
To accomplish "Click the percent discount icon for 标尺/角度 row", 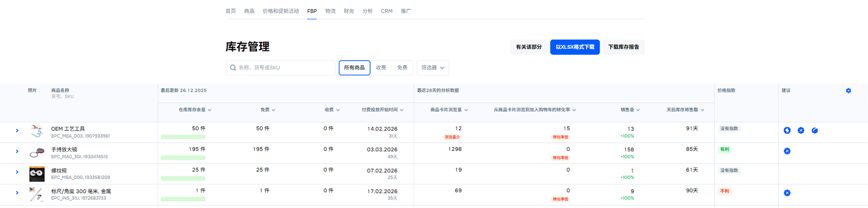I will pyautogui.click(x=787, y=193).
